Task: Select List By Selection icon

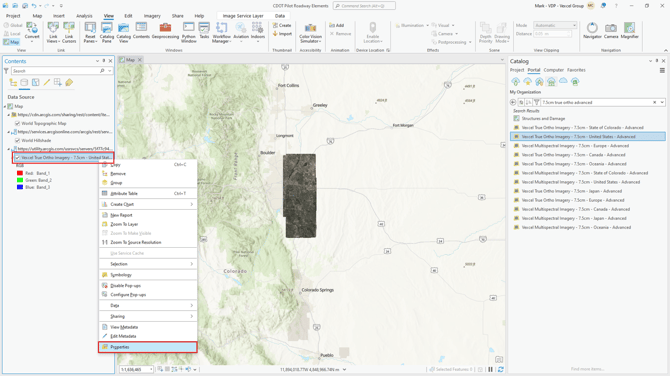Action: (x=35, y=82)
